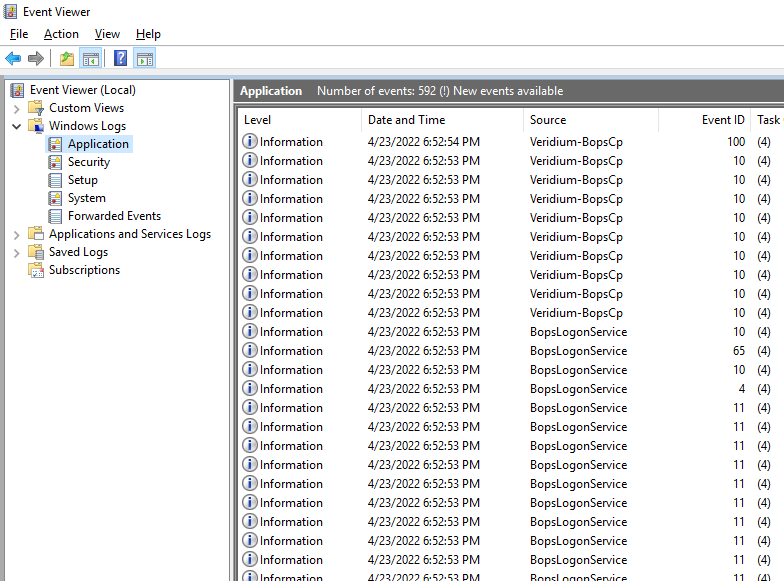The image size is (784, 581).
Task: Expand Applications and Services Logs
Action: pos(17,235)
